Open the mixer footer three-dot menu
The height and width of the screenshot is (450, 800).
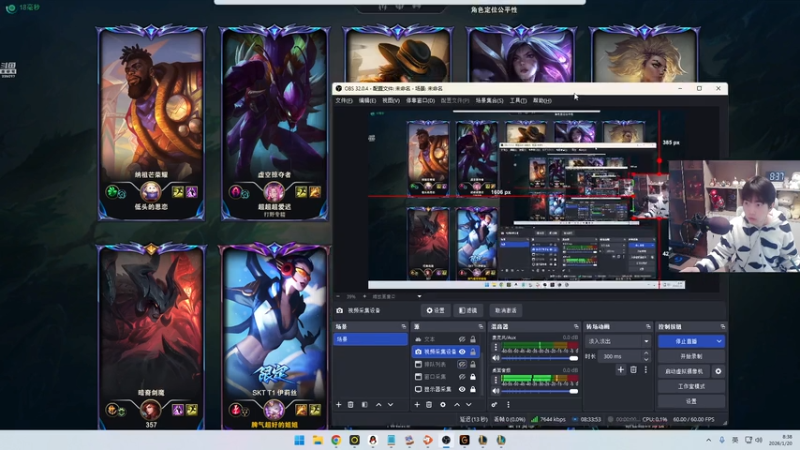pos(508,405)
